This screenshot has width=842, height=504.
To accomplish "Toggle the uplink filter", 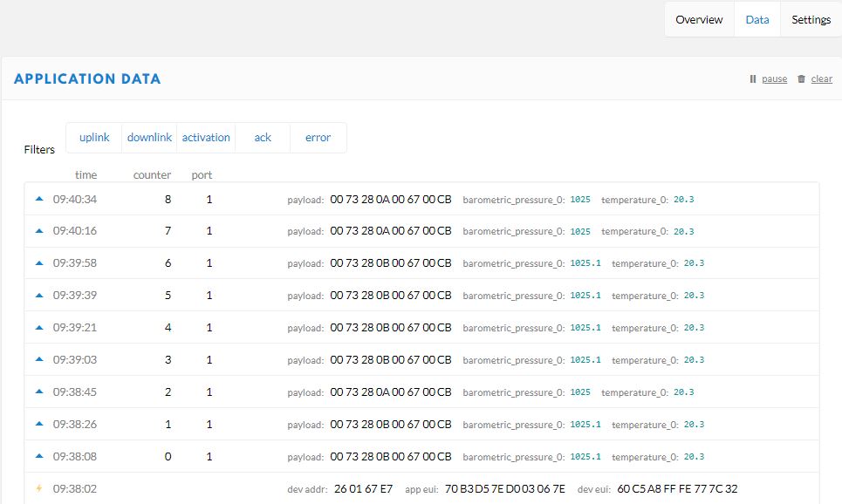I will coord(94,138).
